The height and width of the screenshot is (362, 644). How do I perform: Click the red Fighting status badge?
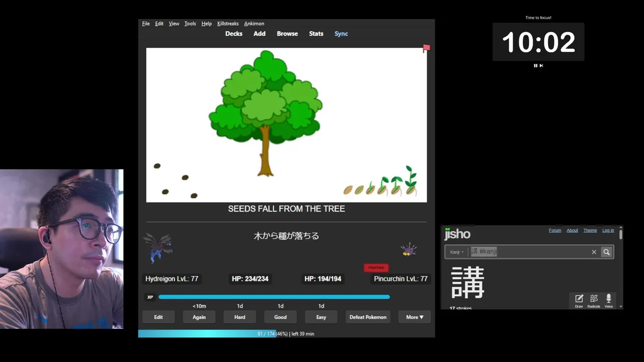376,268
